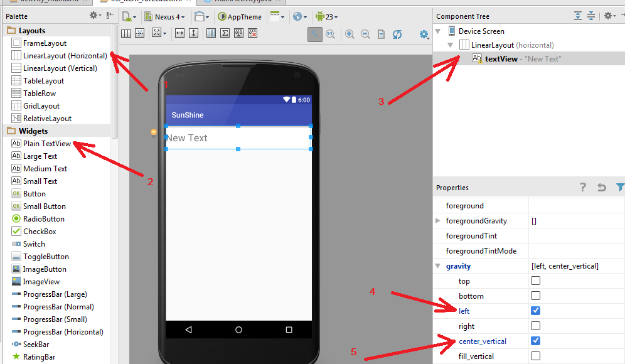Select the New Text view in the preview

238,137
